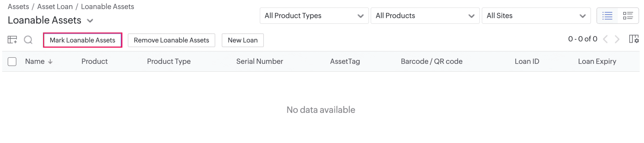The image size is (644, 143).
Task: Open the All Products dropdown
Action: 425,16
